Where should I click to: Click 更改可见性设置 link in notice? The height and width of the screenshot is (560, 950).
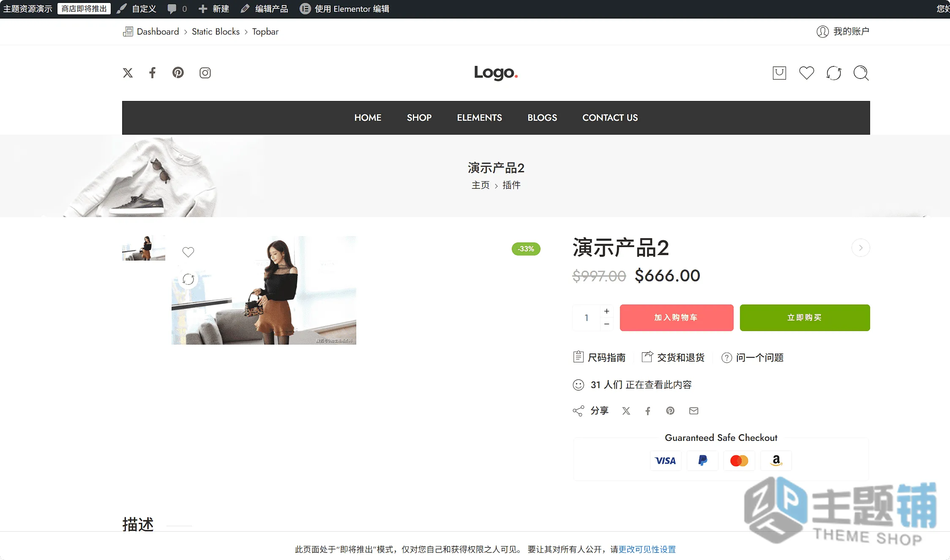647,549
